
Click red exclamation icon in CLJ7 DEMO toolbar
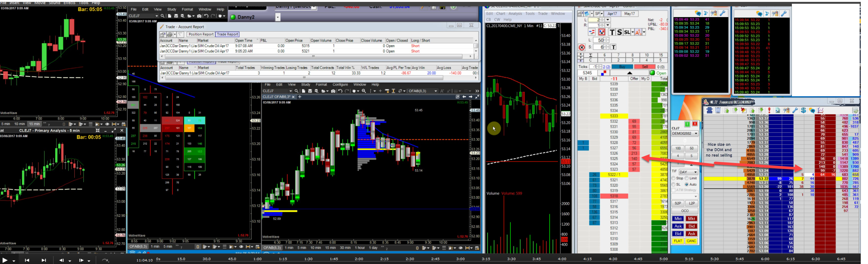pos(769,110)
